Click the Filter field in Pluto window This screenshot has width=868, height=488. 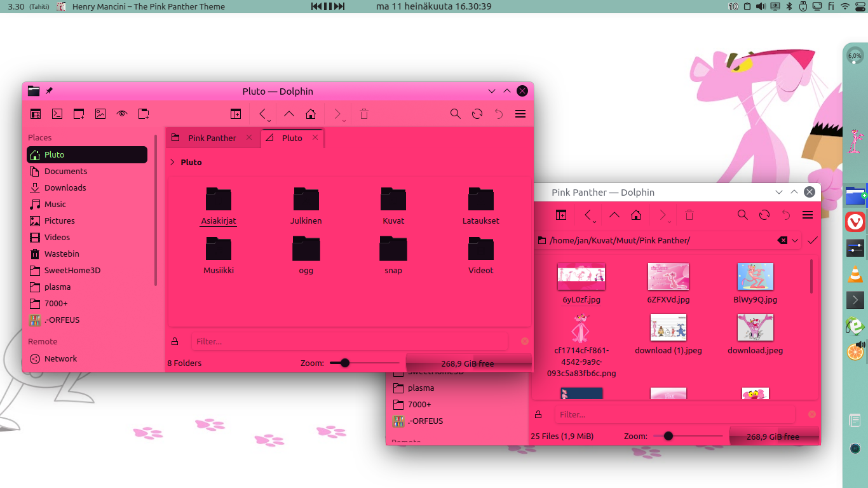[349, 341]
